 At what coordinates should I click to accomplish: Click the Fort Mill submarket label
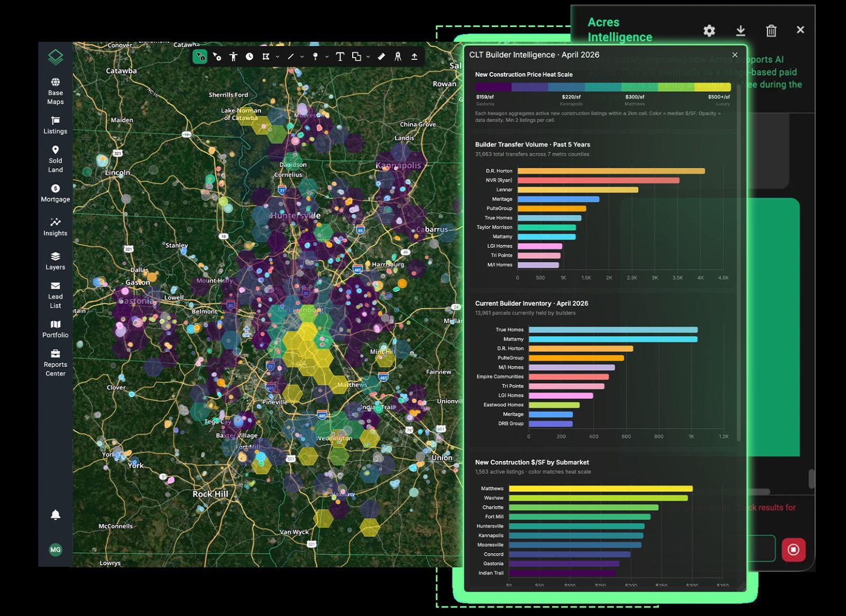[x=494, y=517]
